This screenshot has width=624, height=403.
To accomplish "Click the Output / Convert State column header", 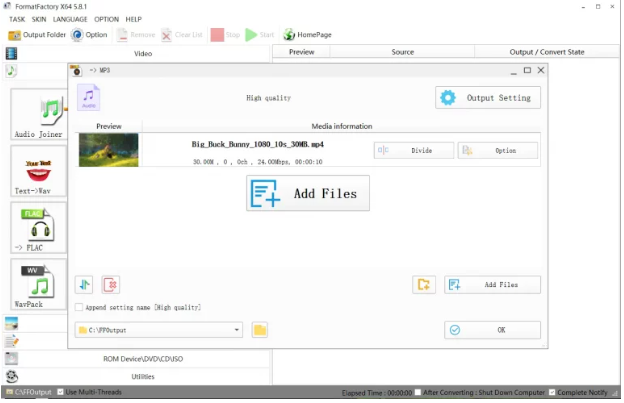I will pyautogui.click(x=547, y=52).
